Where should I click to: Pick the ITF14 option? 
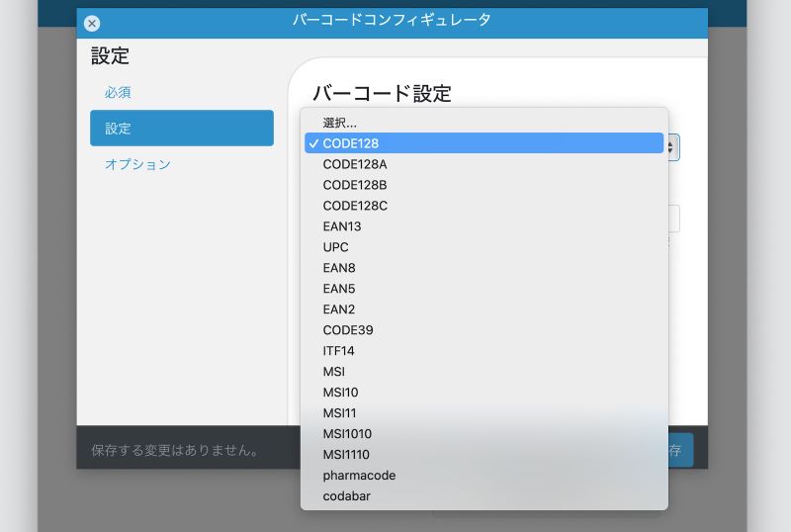(x=483, y=350)
